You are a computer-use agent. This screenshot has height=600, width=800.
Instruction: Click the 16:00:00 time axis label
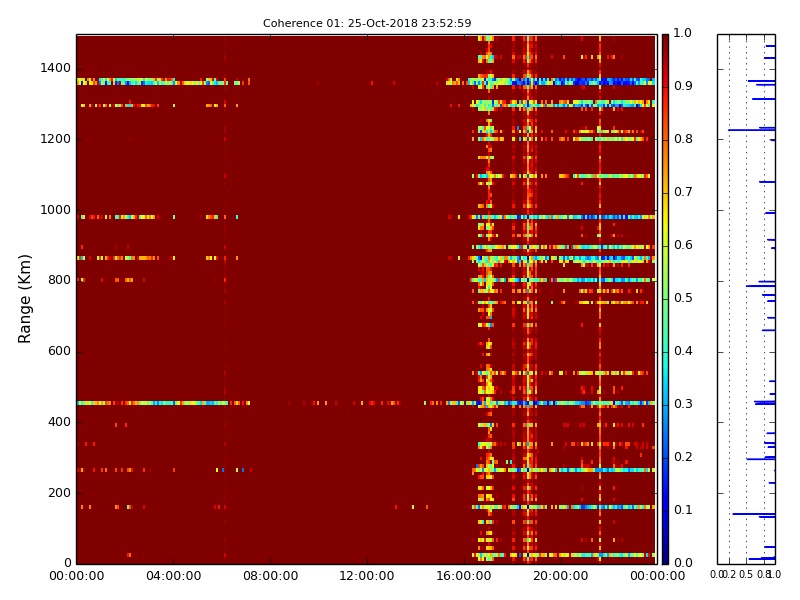tap(464, 576)
